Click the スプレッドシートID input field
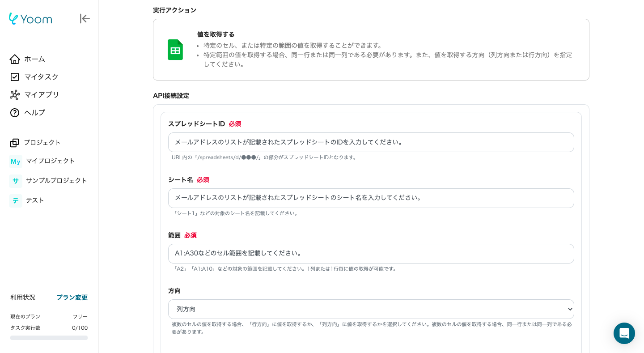This screenshot has width=644, height=353. click(371, 142)
